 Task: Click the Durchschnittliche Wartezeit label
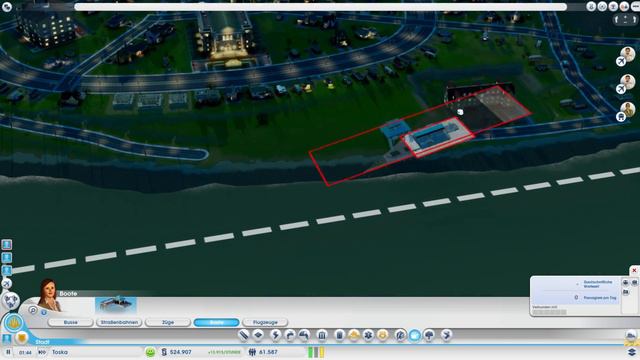(x=598, y=284)
